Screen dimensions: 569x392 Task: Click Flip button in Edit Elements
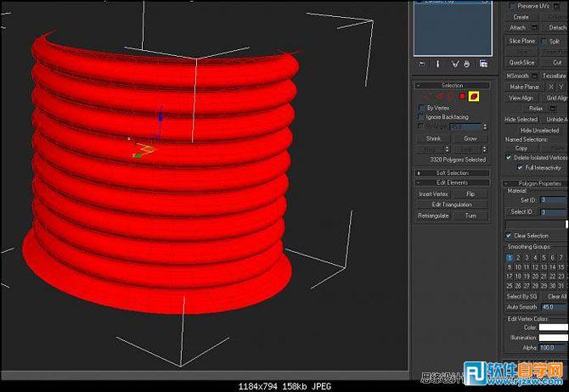click(470, 194)
